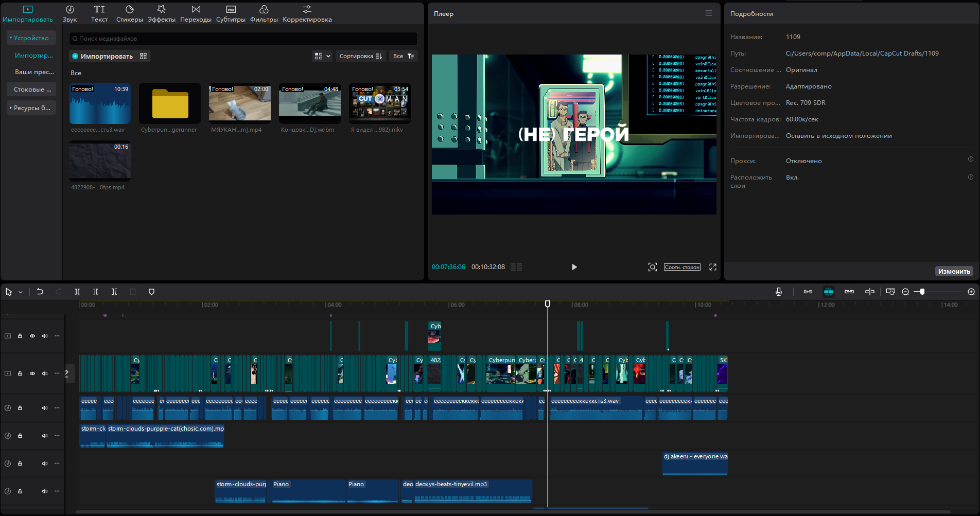
Task: Click the zoom-in plus icon on timeline
Action: 971,292
